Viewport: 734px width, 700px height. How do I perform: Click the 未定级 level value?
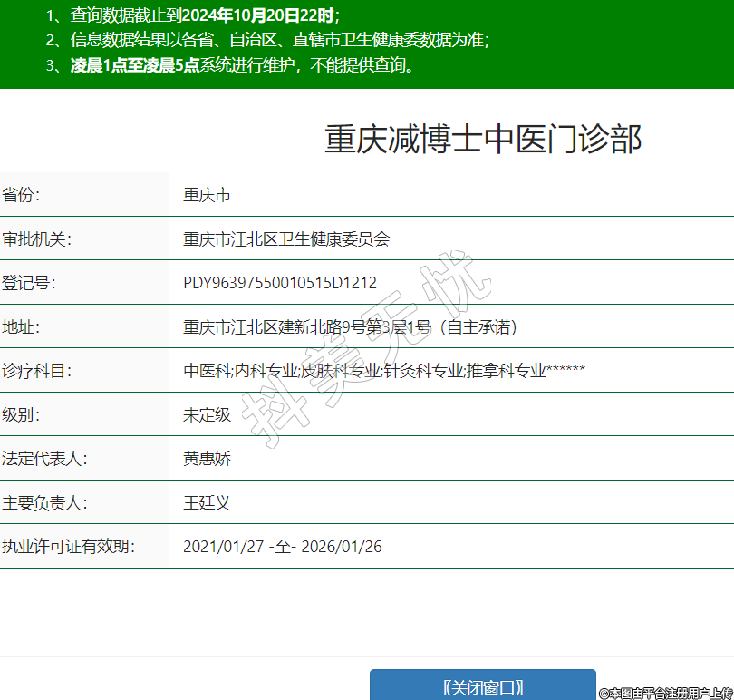(x=207, y=415)
